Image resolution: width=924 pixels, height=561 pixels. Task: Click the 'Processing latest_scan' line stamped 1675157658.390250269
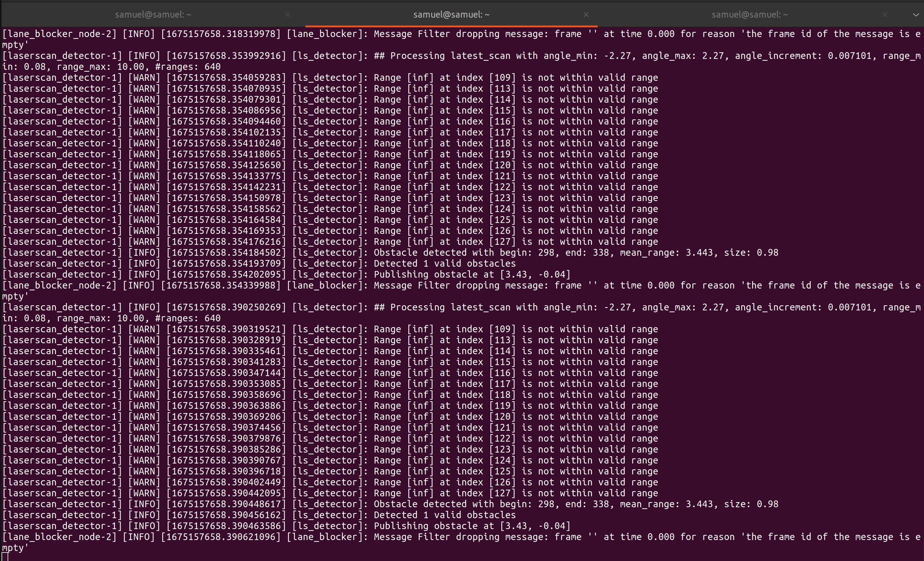[x=461, y=313]
